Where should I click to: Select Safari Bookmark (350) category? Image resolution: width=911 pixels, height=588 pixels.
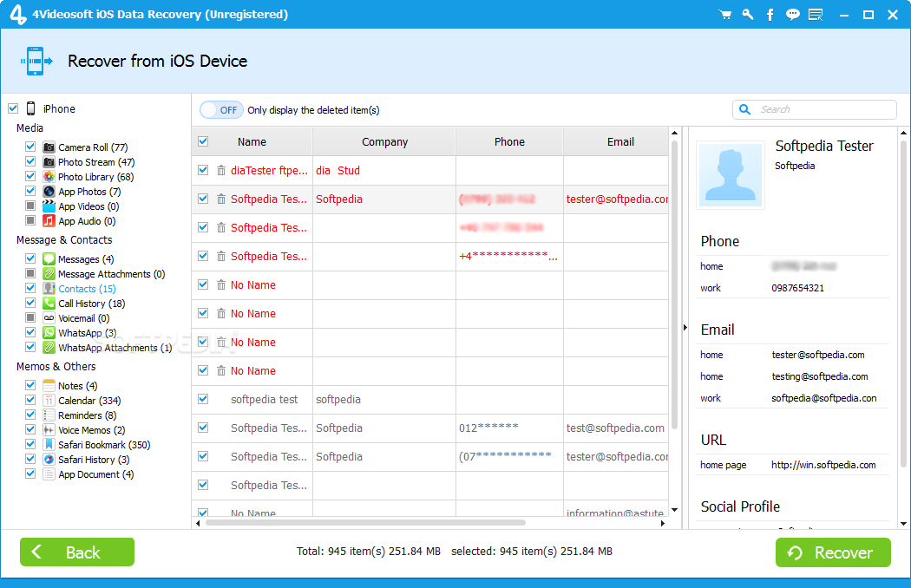point(104,445)
